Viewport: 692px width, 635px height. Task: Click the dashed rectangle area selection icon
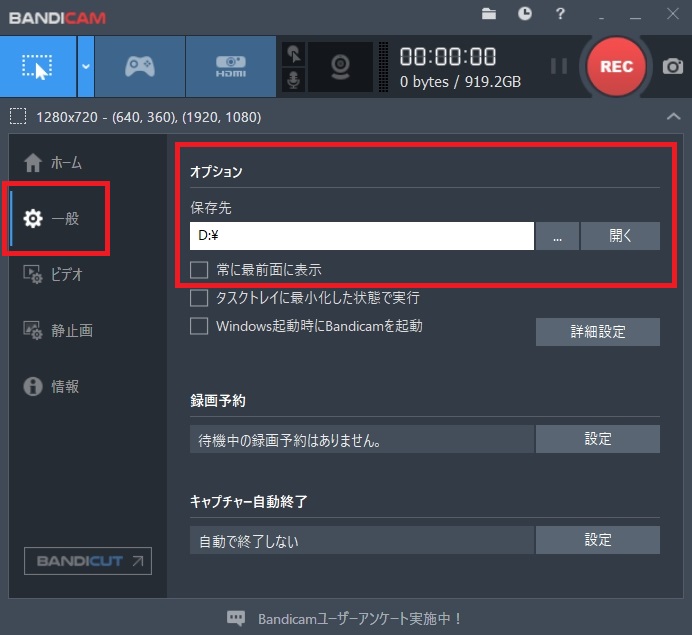click(x=18, y=116)
